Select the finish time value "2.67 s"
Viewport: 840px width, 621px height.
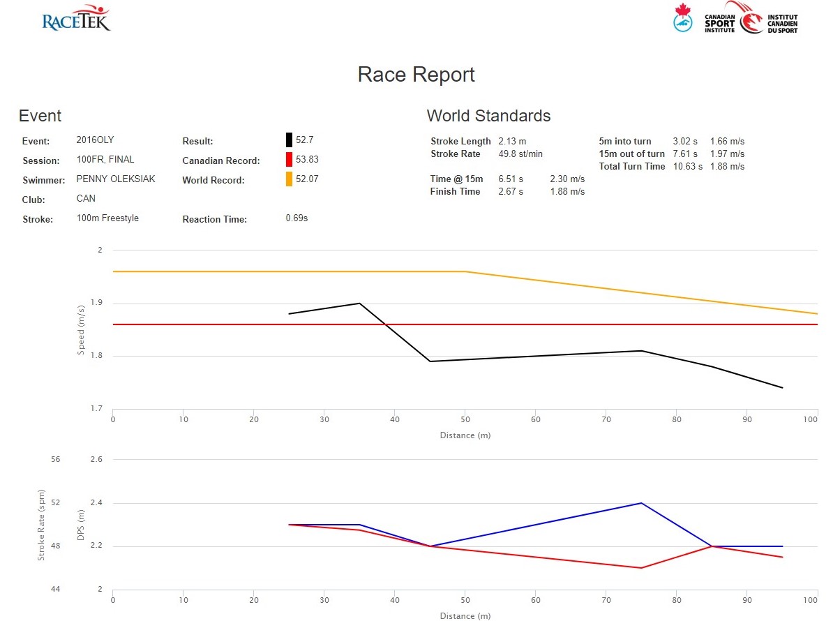coord(511,191)
